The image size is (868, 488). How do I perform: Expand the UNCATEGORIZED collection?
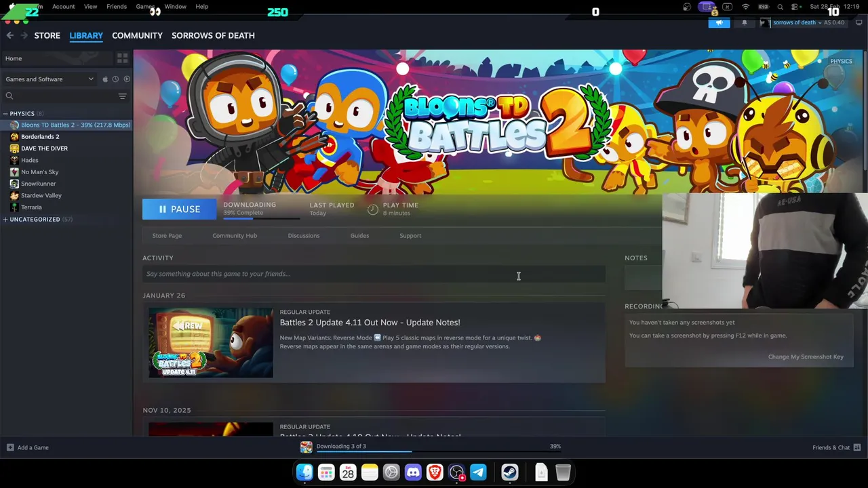5,220
